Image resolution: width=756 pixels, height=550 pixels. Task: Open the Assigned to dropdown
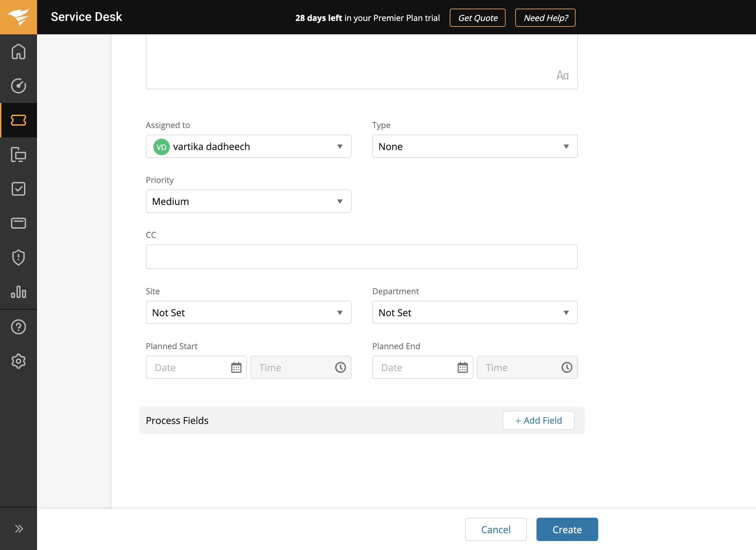[x=248, y=146]
